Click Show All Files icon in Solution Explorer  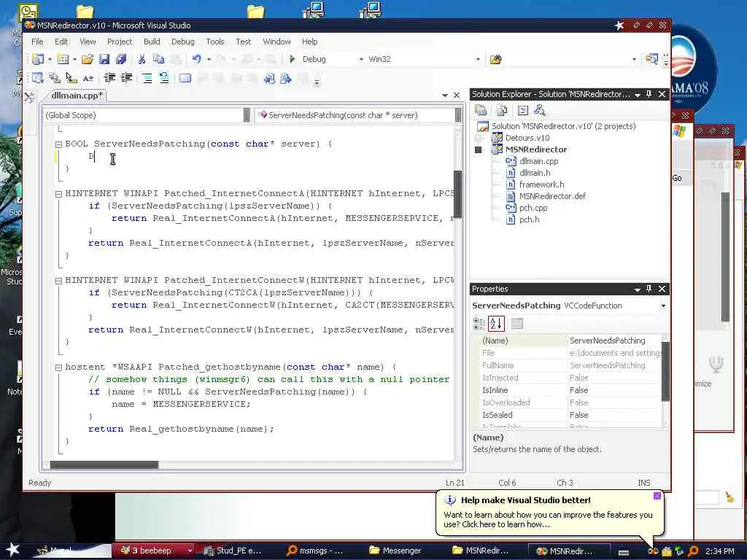502,111
